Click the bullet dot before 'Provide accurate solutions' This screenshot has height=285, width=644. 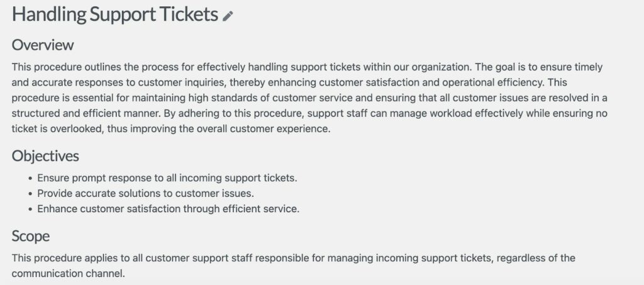point(31,194)
